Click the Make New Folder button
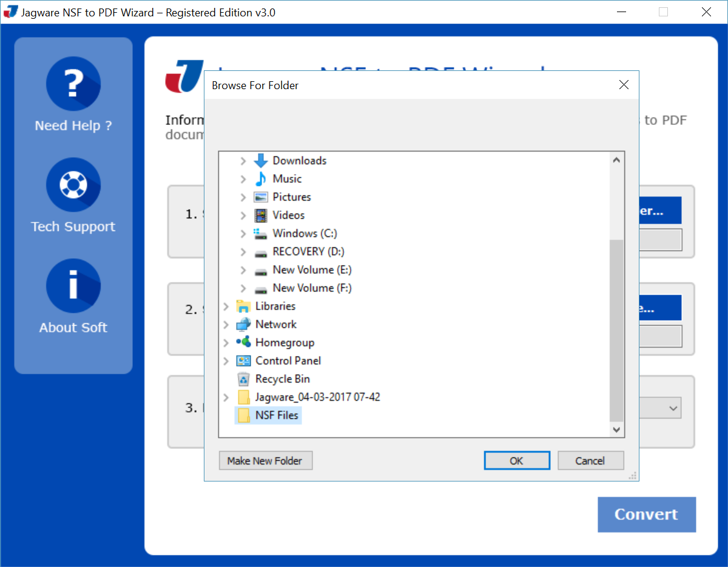The image size is (728, 567). click(x=265, y=461)
